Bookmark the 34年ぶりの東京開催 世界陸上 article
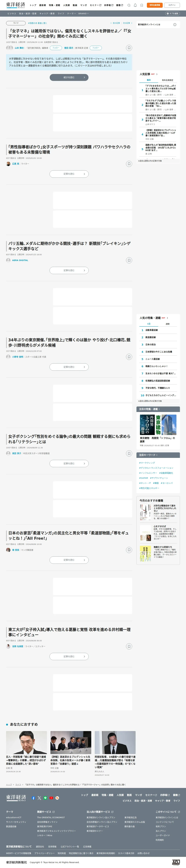The height and width of the screenshot is (868, 186). click(129, 357)
